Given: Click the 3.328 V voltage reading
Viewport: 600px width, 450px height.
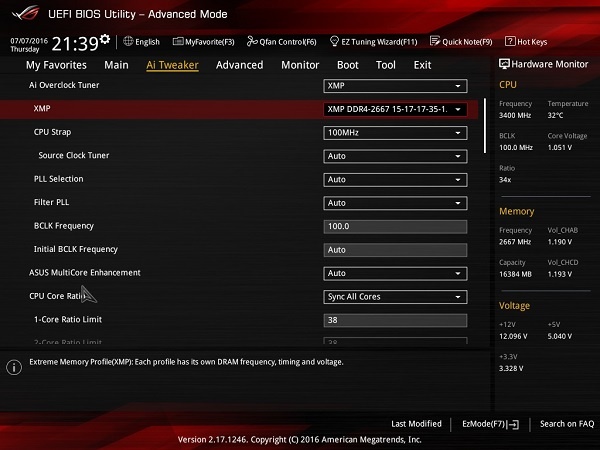Looking at the screenshot, I should 511,368.
